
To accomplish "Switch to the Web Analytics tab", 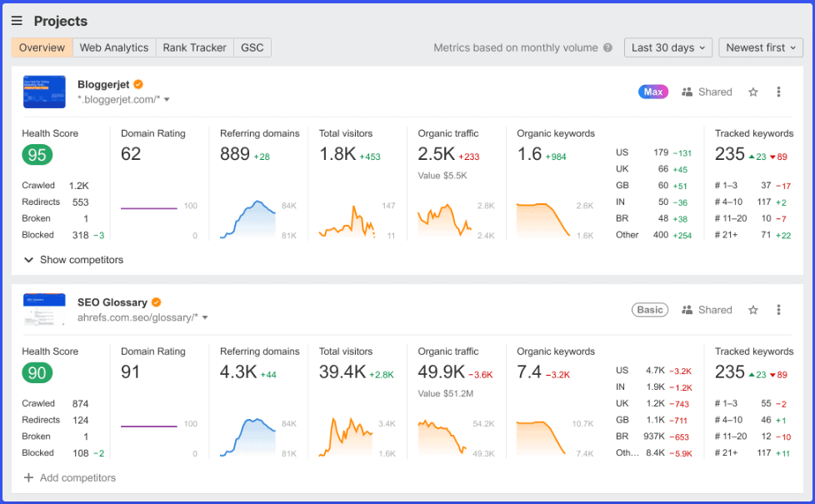I will (x=113, y=47).
